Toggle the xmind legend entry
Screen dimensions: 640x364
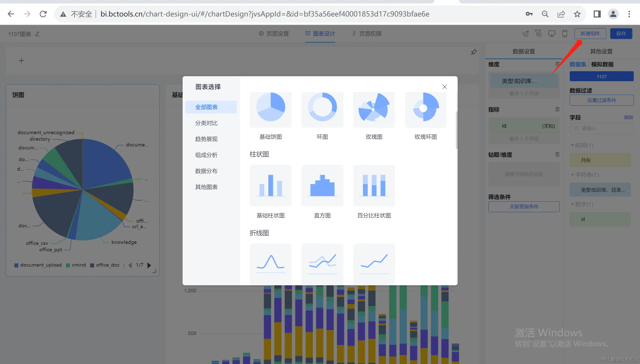tap(76, 265)
